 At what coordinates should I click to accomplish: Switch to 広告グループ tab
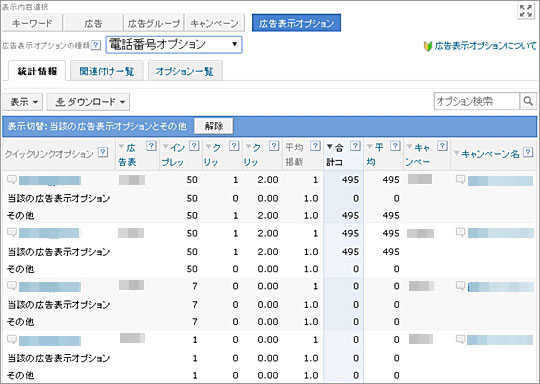tap(154, 23)
